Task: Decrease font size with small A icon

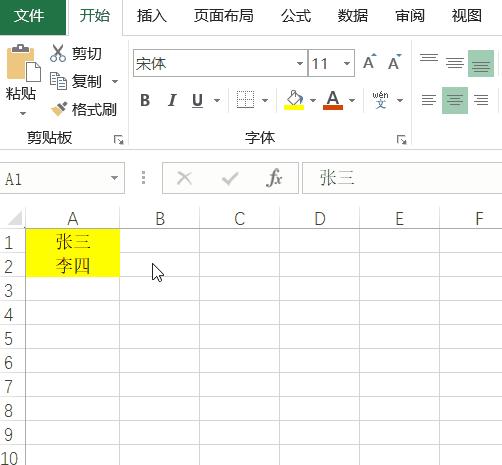Action: tap(395, 62)
